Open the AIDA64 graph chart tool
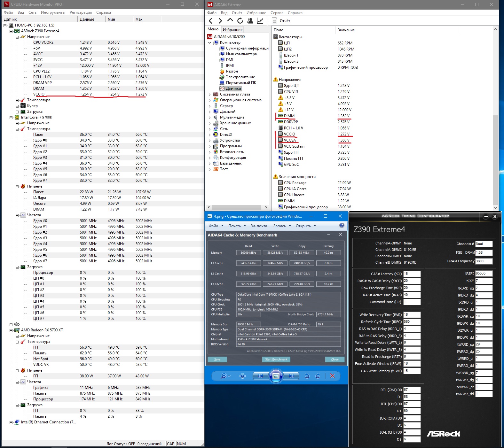504x448 pixels. [x=260, y=21]
